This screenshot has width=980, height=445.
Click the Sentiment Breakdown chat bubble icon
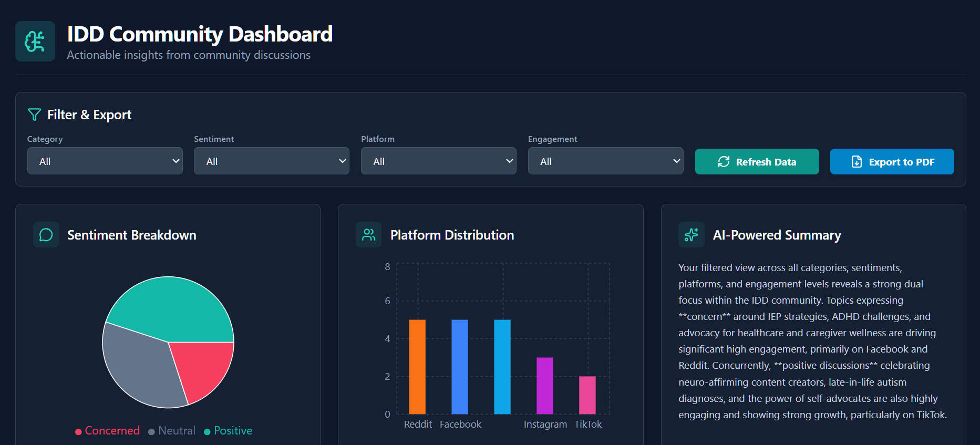46,235
